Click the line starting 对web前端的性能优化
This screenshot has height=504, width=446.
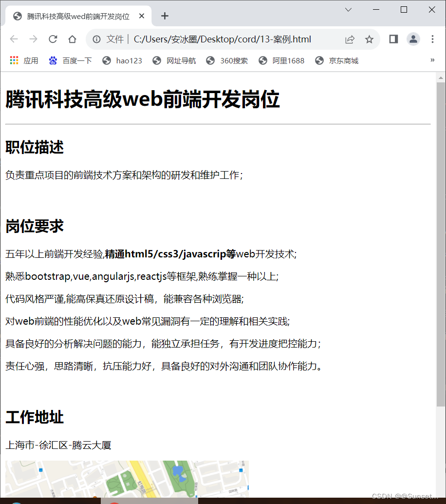pos(148,321)
